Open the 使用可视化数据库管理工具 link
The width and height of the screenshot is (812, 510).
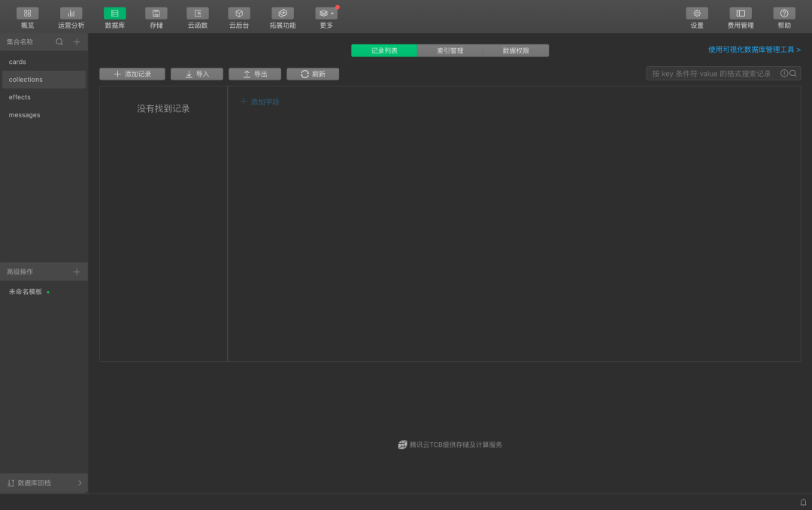pyautogui.click(x=754, y=50)
